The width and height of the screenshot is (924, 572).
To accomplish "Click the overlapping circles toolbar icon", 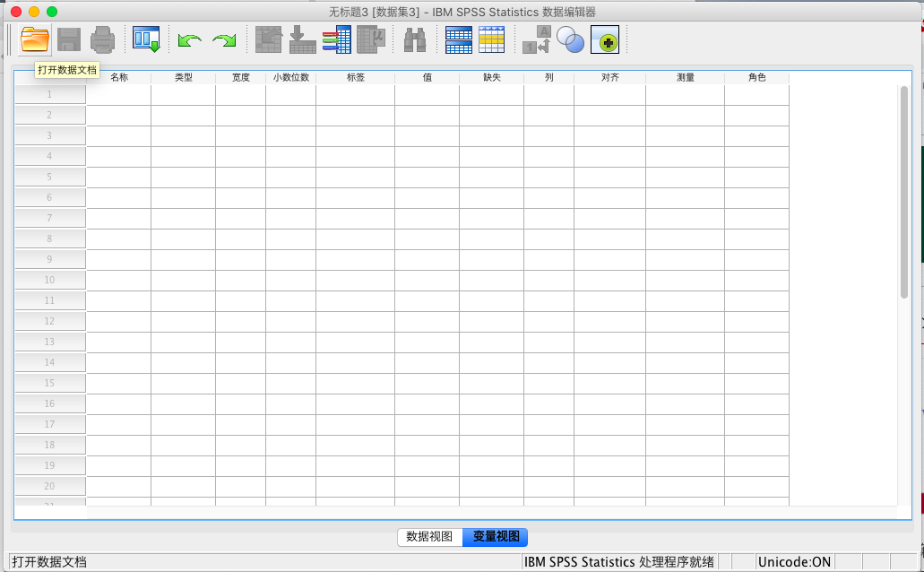I will click(x=570, y=39).
